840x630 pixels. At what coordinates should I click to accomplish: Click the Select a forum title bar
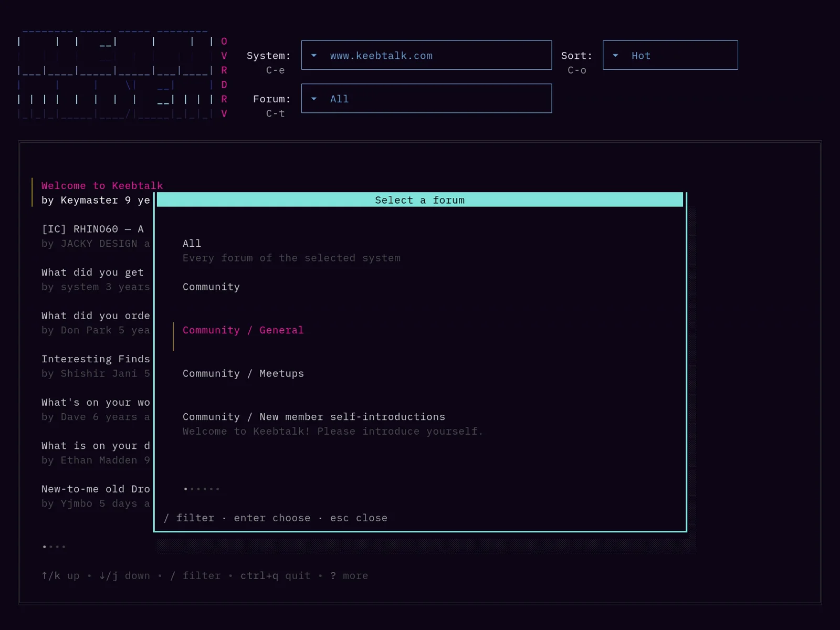[x=420, y=199]
